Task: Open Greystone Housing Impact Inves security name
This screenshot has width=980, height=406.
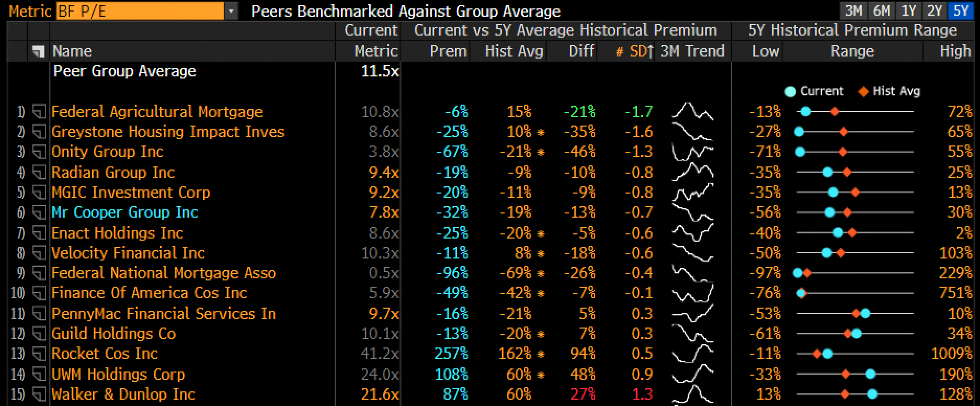Action: coord(168,132)
